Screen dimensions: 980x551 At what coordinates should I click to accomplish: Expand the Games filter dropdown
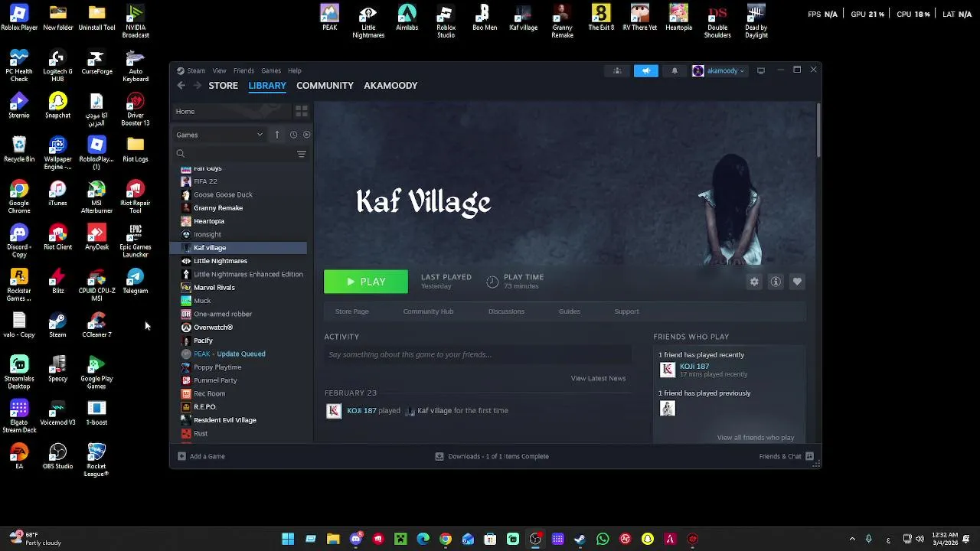tap(220, 135)
